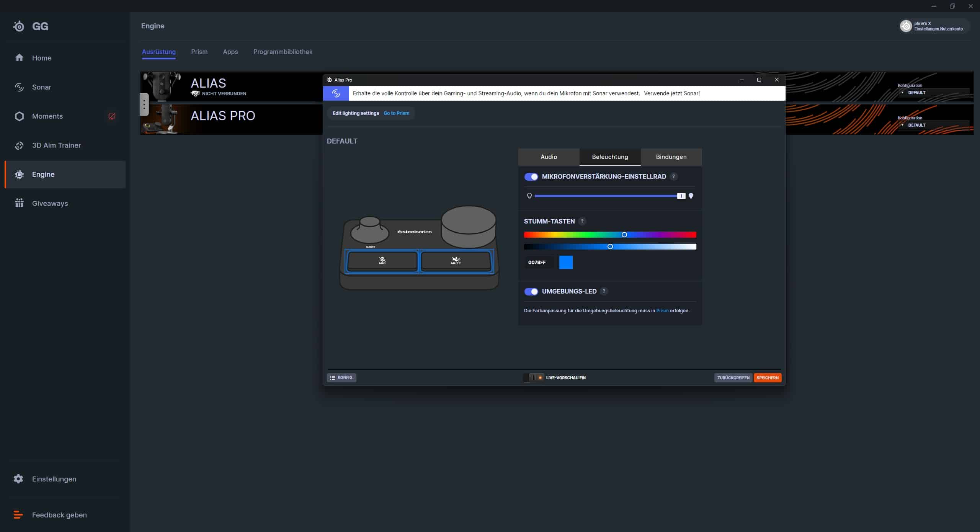Open Sonar from the sidebar icon

tap(19, 87)
